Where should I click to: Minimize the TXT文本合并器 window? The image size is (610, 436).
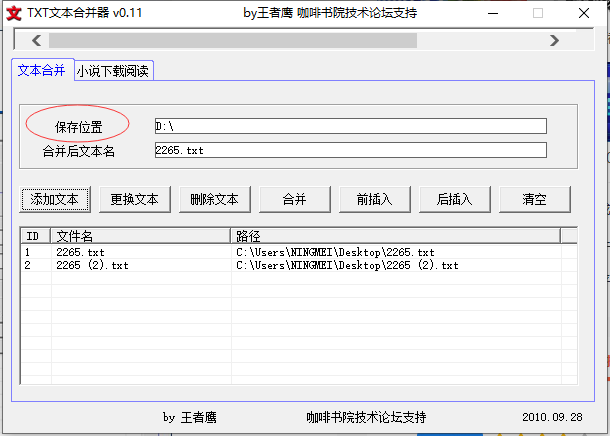coord(493,13)
